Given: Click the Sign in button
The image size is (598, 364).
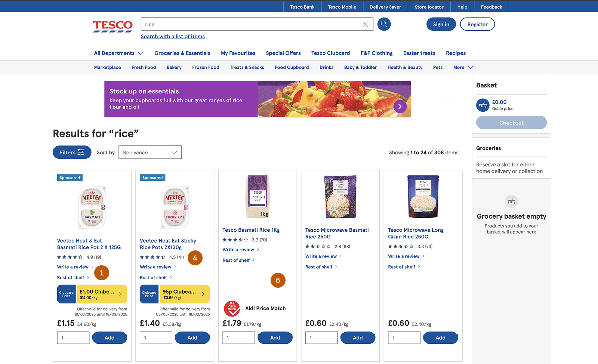Looking at the screenshot, I should point(441,24).
